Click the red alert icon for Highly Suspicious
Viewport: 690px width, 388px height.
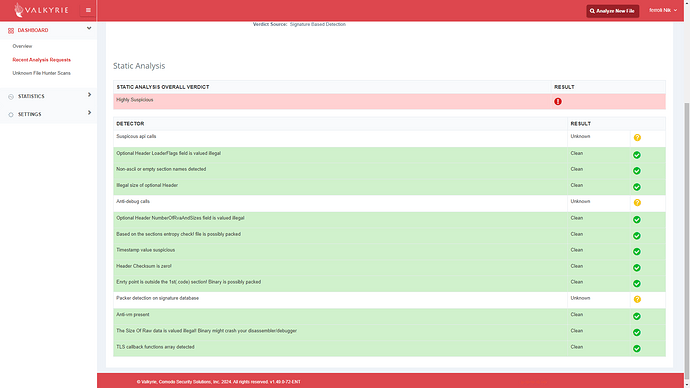click(x=558, y=102)
